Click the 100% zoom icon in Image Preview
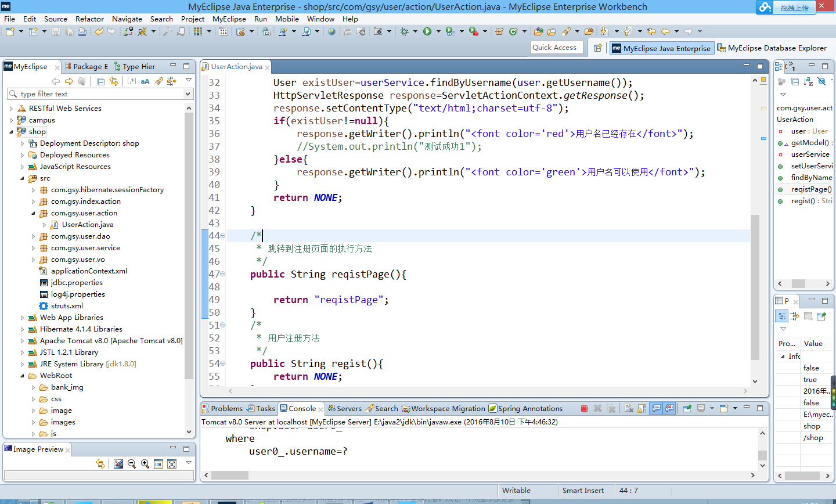Screen dimensions: 836x504 158,463
